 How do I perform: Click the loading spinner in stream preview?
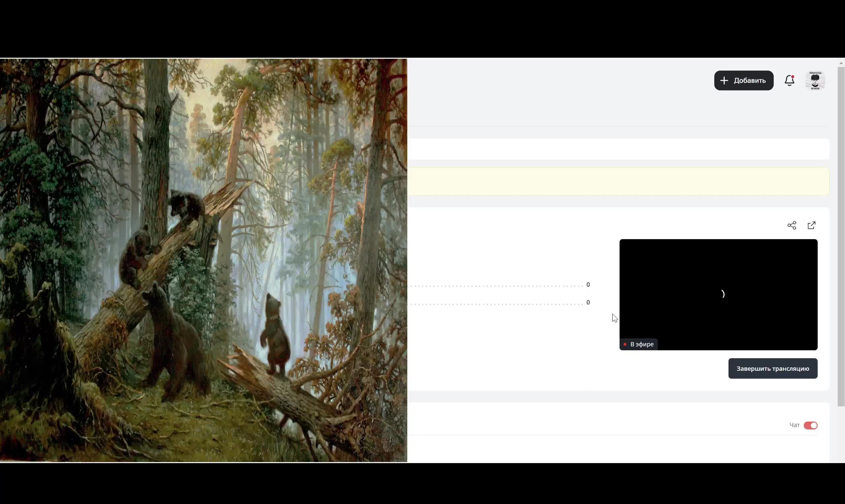point(723,294)
